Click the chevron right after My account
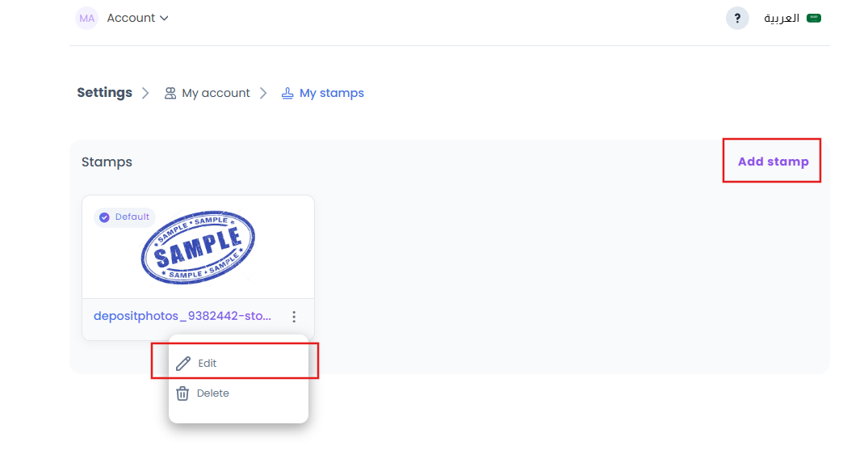 tap(263, 93)
